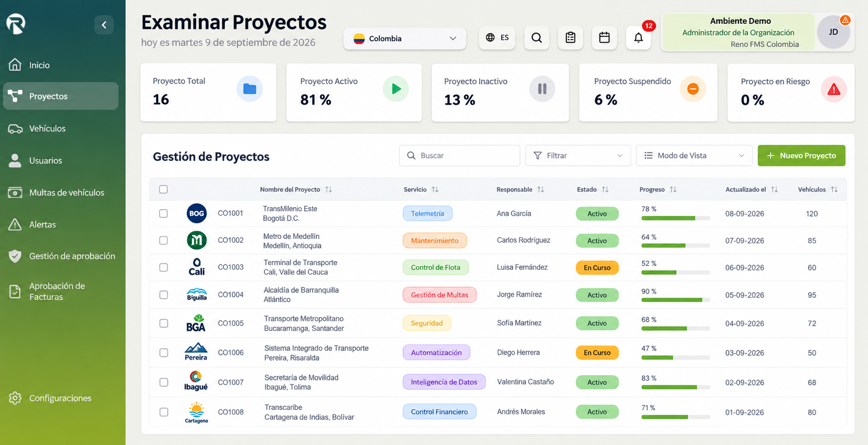Click the Cartagena sun logo icon
Screen dimensions: 868x445
pos(197,412)
